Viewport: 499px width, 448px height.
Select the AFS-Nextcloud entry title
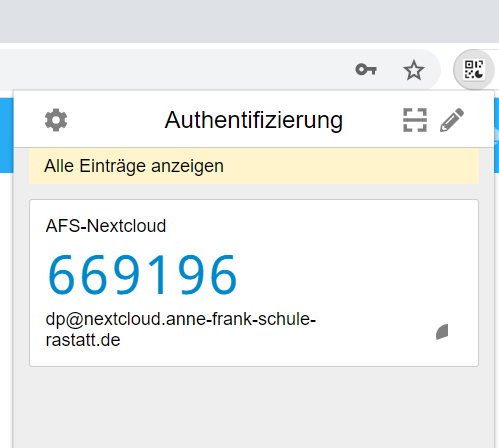106,226
